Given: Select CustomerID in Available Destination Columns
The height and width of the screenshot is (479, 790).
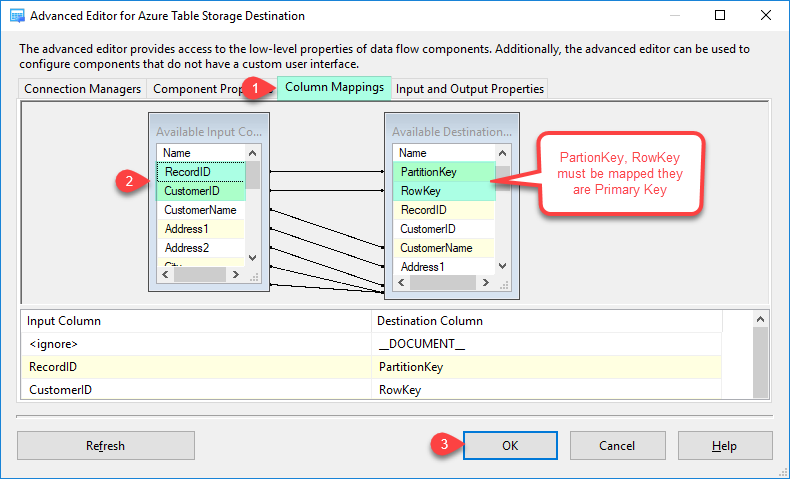Looking at the screenshot, I should (444, 229).
